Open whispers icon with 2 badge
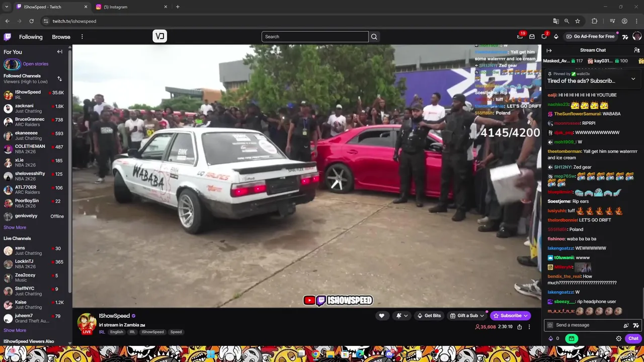 (544, 36)
